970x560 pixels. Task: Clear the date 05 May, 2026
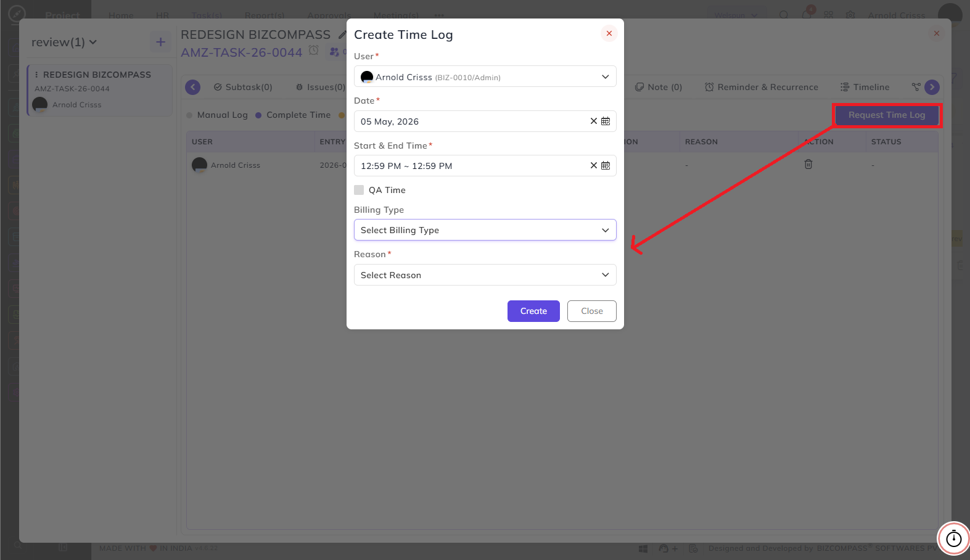pyautogui.click(x=593, y=121)
